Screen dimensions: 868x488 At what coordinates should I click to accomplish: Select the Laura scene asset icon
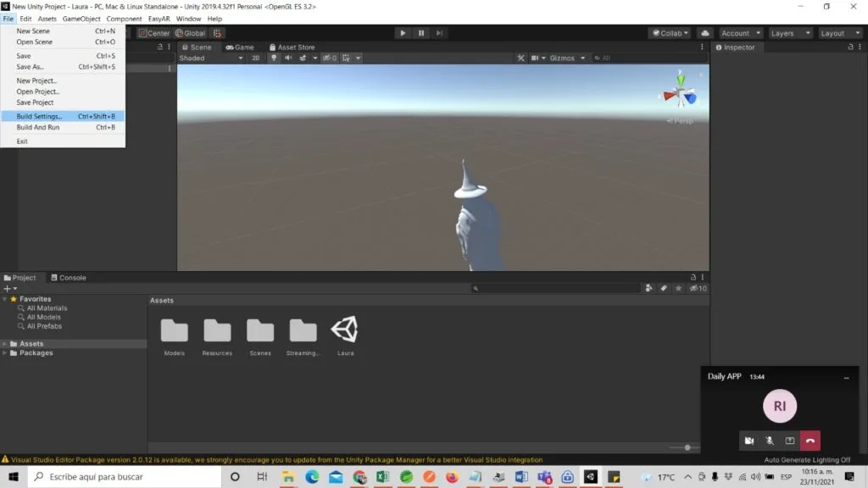[x=346, y=330]
